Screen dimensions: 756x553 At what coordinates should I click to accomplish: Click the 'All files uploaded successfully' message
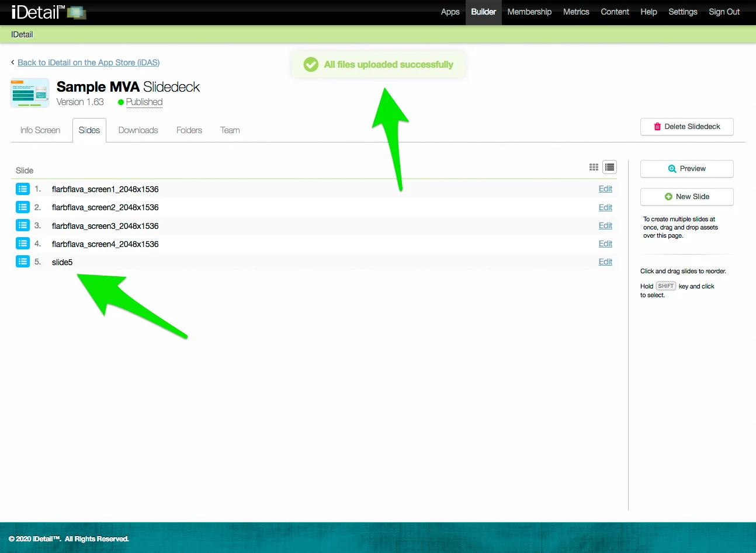[x=389, y=64]
